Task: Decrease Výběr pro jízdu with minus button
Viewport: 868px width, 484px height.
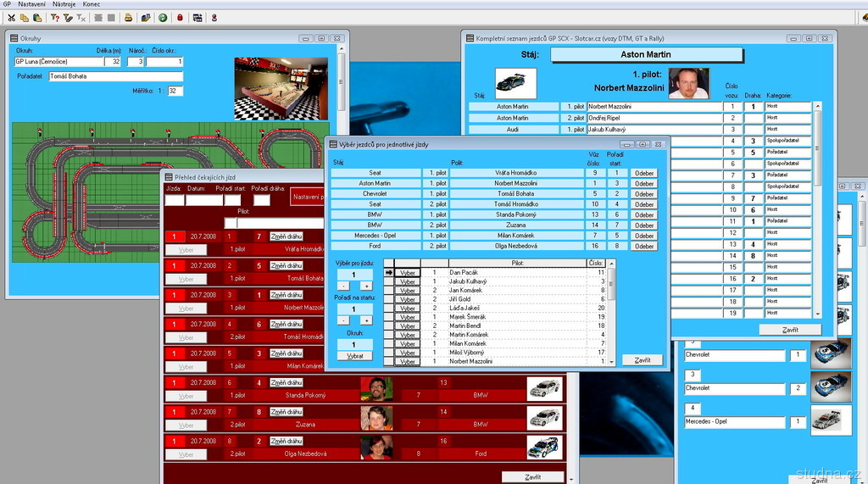Action: pos(343,287)
